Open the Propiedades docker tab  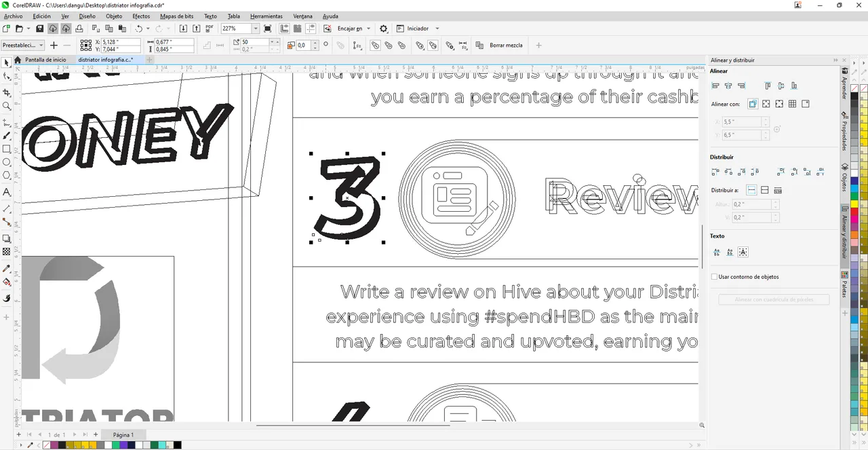tap(844, 132)
